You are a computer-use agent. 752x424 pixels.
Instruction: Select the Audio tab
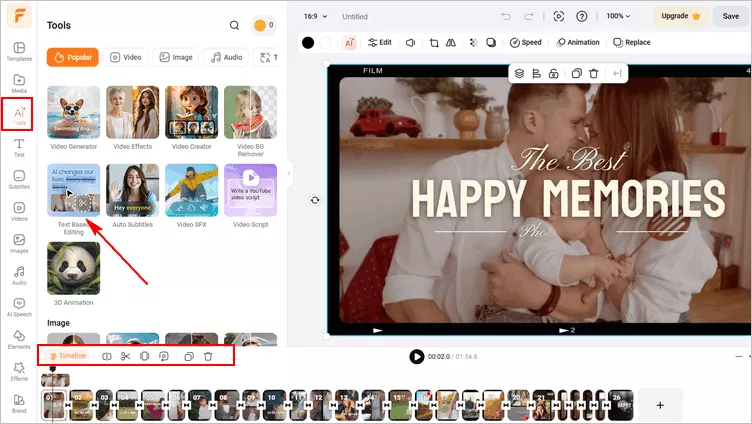226,57
